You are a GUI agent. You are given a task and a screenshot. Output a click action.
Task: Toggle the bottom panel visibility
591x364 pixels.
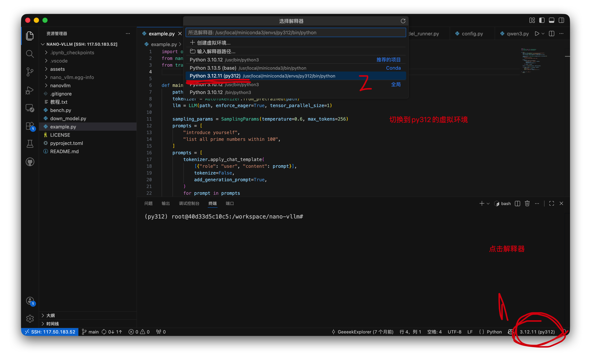(551, 20)
